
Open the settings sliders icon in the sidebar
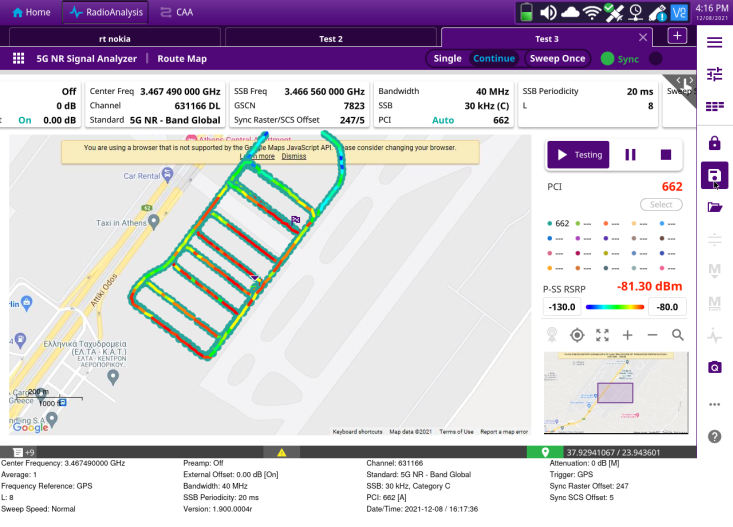click(714, 74)
